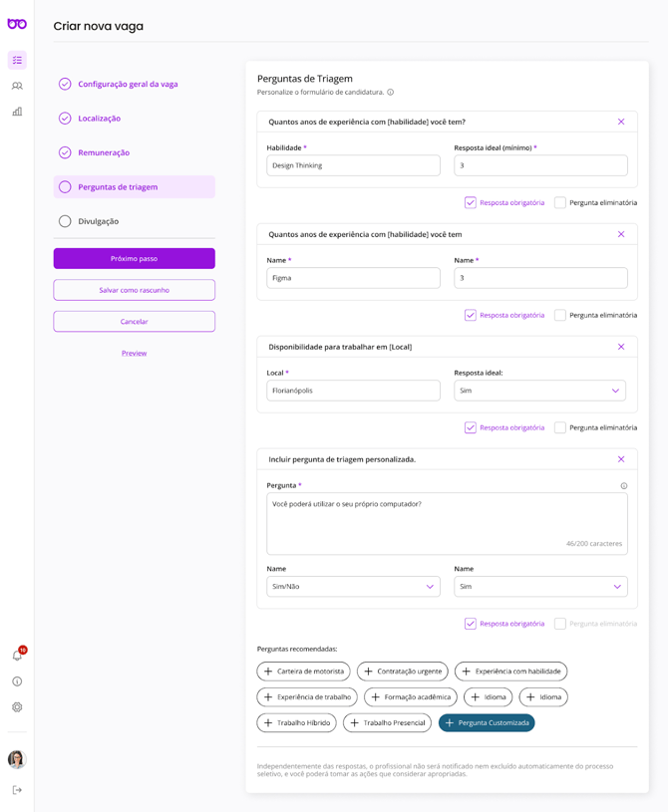The height and width of the screenshot is (812, 668).
Task: Check Pergunta eliminatória for the Florianópolis question
Action: (560, 427)
